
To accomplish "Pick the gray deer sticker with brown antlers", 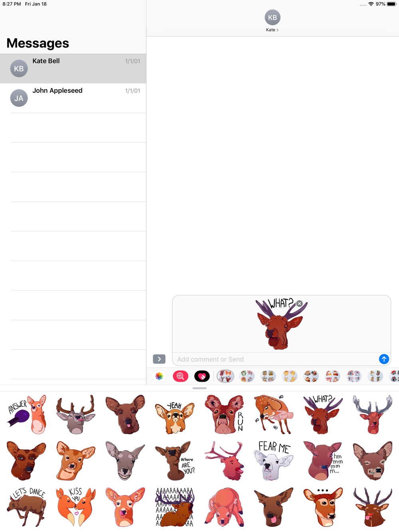I will 76,415.
